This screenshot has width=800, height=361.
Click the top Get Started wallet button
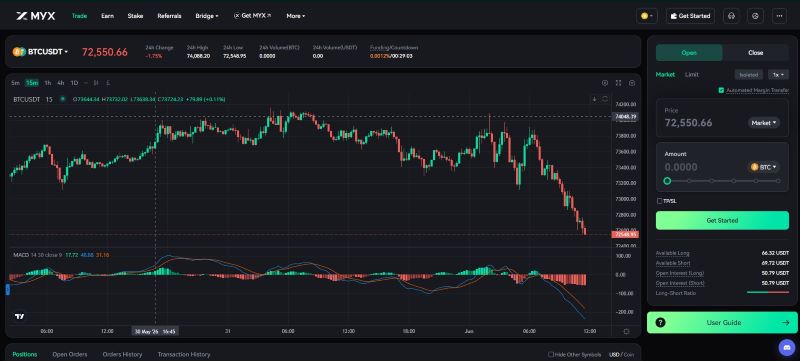tap(690, 16)
